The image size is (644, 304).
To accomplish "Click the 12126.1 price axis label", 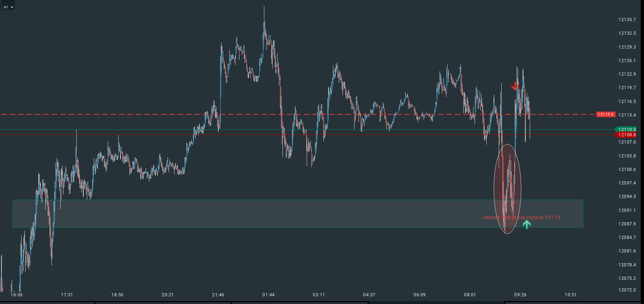I will coord(627,61).
